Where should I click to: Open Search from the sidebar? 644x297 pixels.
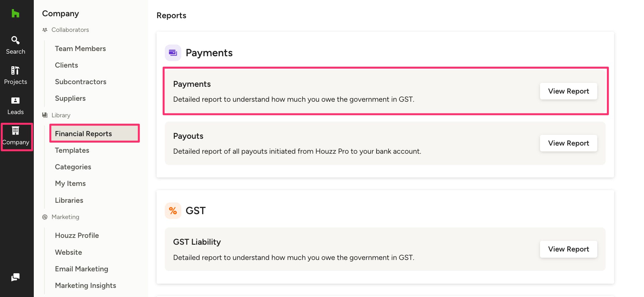16,45
